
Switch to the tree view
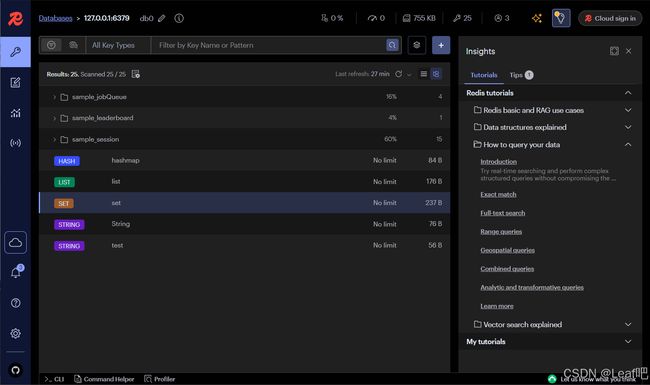pos(436,74)
